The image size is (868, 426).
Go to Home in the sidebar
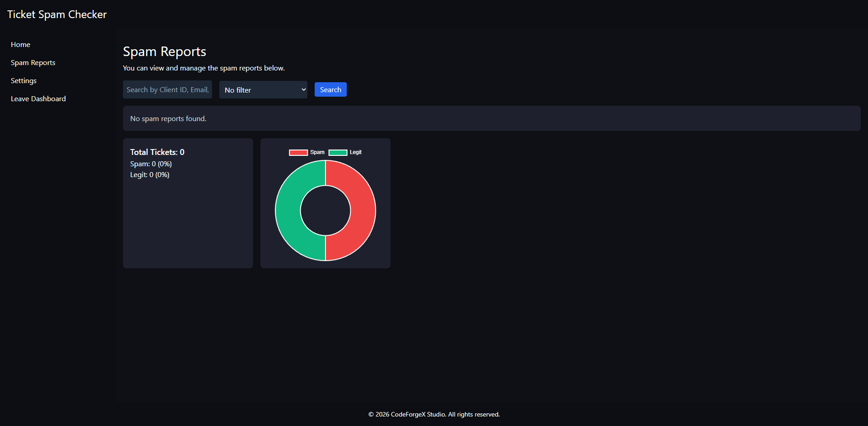[20, 45]
